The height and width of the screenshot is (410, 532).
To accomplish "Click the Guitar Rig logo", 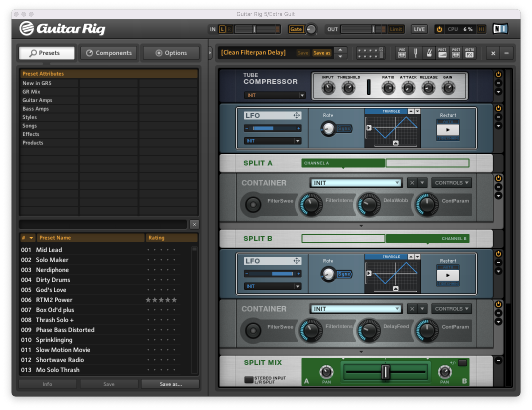I will click(62, 28).
